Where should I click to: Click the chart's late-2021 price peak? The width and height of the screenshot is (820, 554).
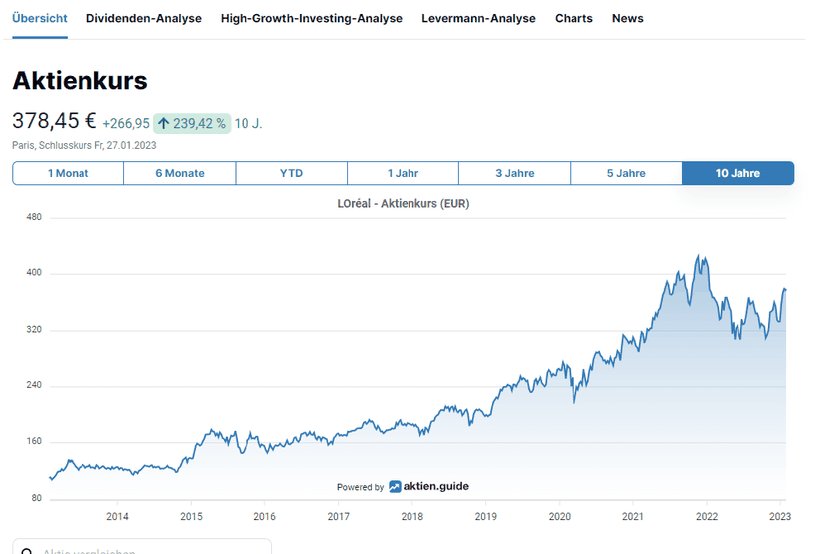(x=698, y=256)
